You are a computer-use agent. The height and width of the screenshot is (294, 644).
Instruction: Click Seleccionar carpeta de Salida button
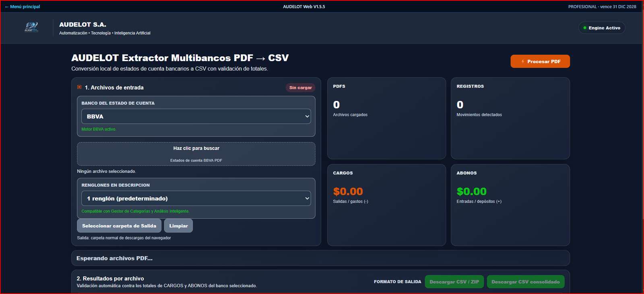[x=119, y=226]
